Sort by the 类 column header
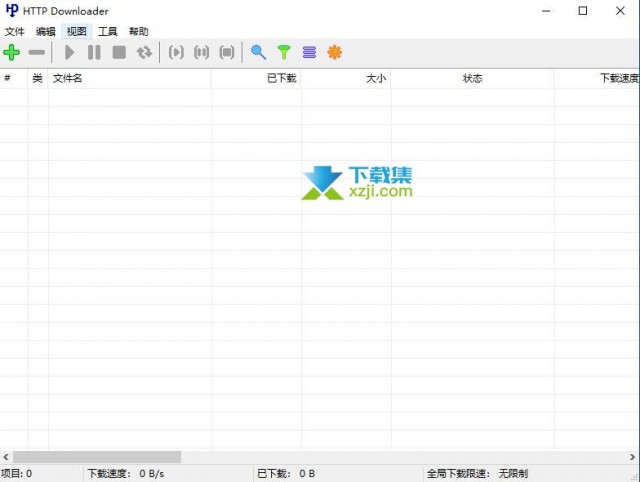 click(38, 78)
